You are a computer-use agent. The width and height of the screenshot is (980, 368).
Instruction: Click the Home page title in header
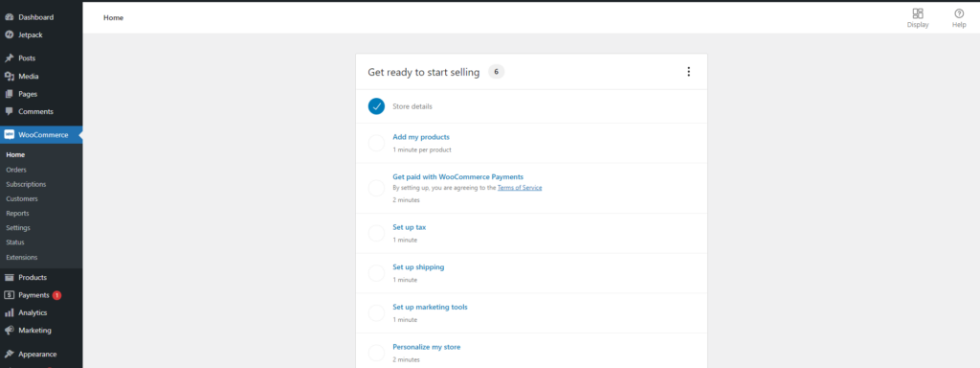(x=113, y=17)
